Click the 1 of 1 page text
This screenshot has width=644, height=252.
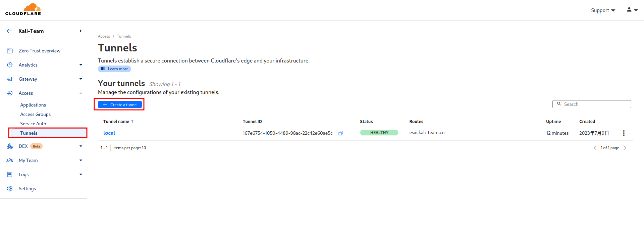click(610, 148)
